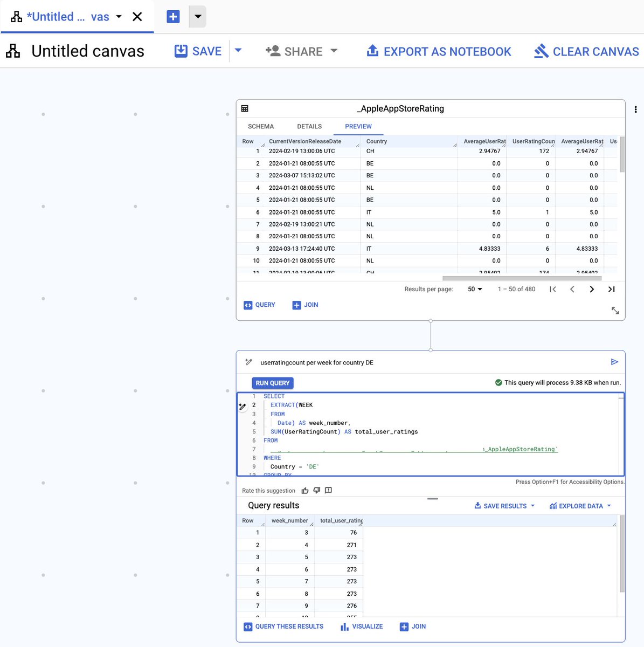This screenshot has height=647, width=644.
Task: Click the magic wand icon beside prompt
Action: [x=248, y=362]
